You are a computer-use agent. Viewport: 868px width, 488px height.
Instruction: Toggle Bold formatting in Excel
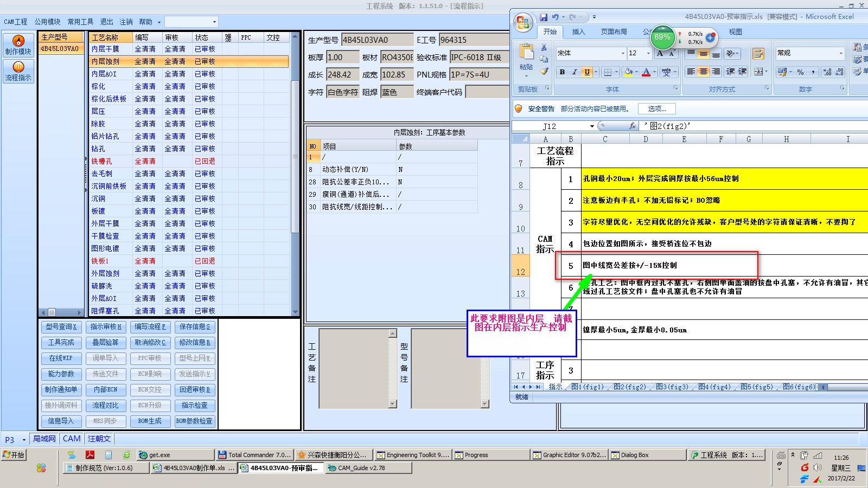click(x=562, y=72)
